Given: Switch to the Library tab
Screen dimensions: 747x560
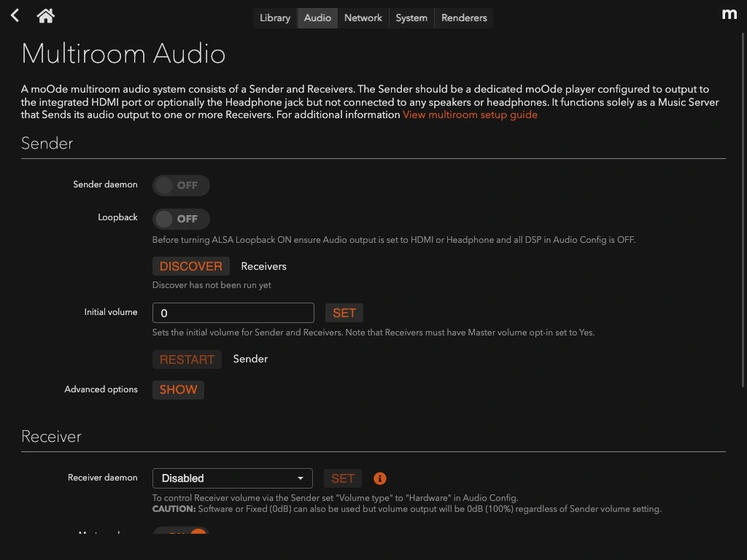Looking at the screenshot, I should [x=275, y=18].
